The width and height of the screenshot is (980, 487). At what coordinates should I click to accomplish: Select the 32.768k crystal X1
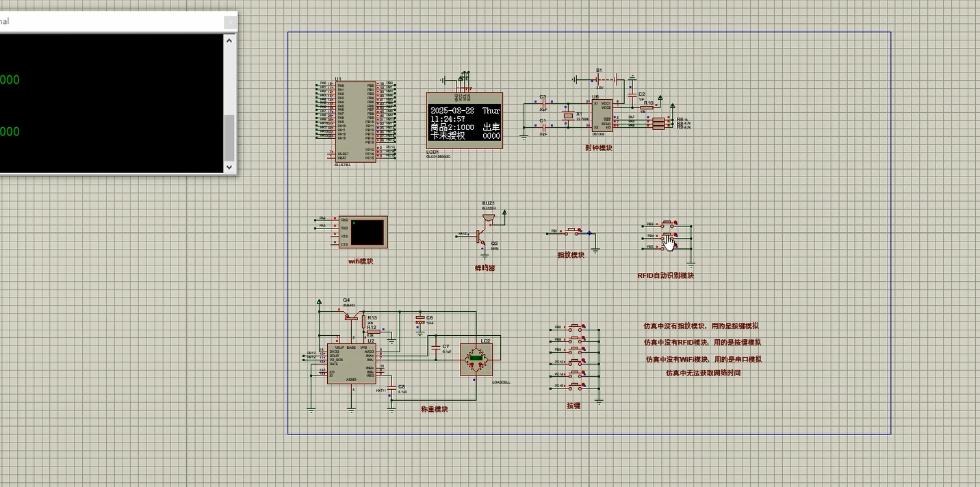tap(569, 115)
